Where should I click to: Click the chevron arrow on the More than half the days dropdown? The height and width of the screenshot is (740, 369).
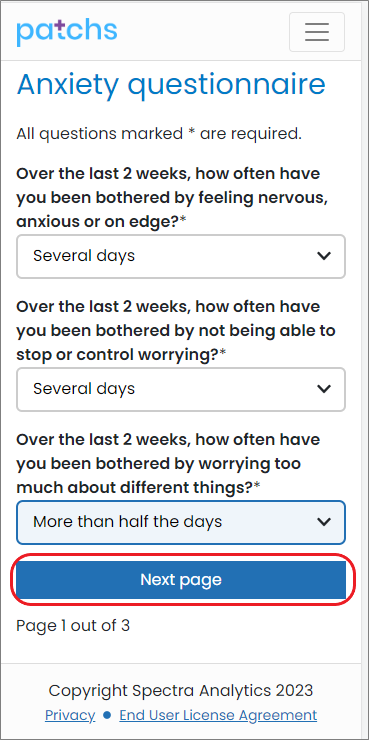[x=324, y=522]
